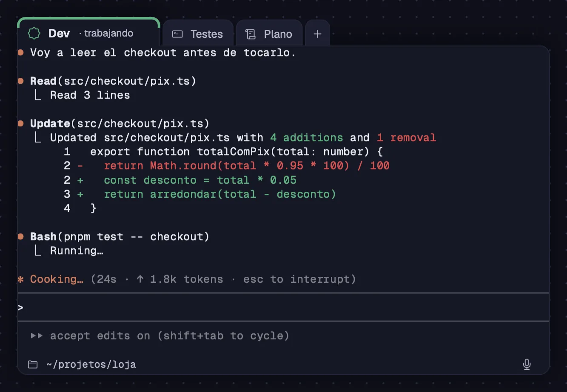Click the asterisk spinner beside Cooking…

[x=20, y=279]
